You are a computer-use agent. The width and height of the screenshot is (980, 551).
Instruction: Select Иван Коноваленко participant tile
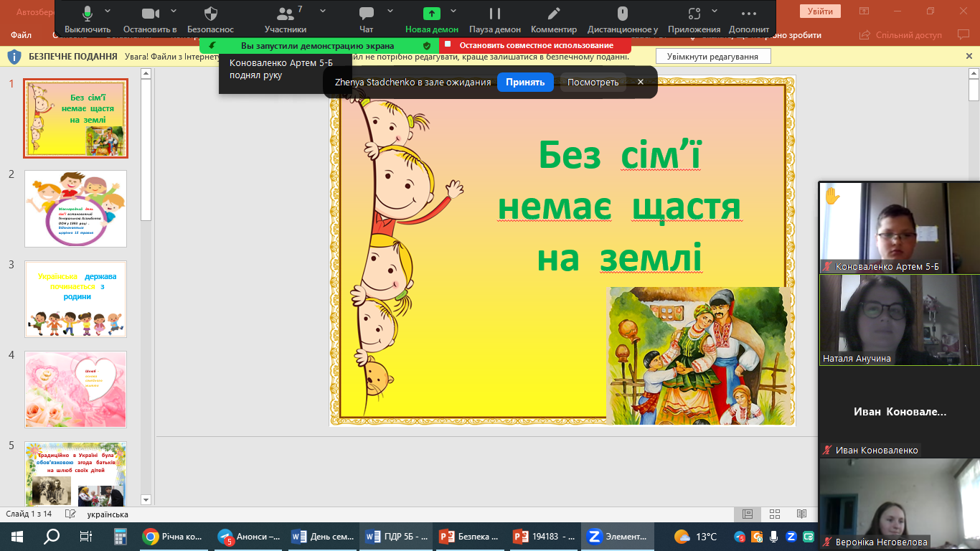click(x=900, y=412)
